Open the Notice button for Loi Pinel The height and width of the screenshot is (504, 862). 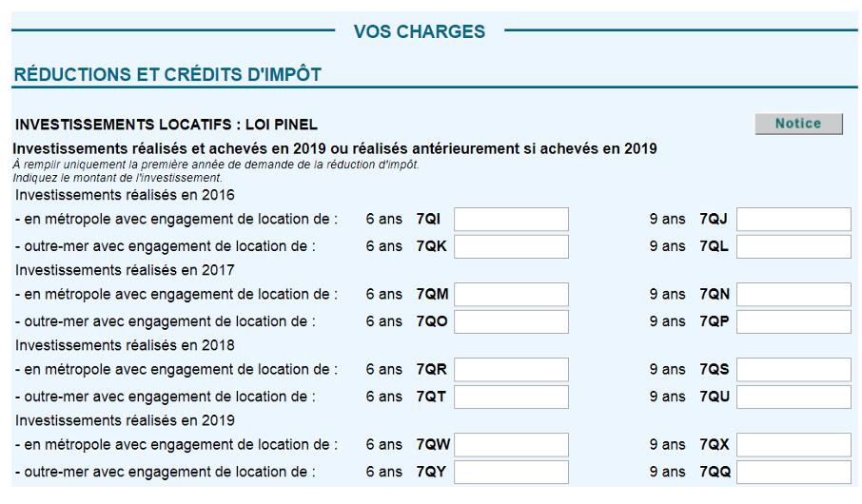pos(798,124)
